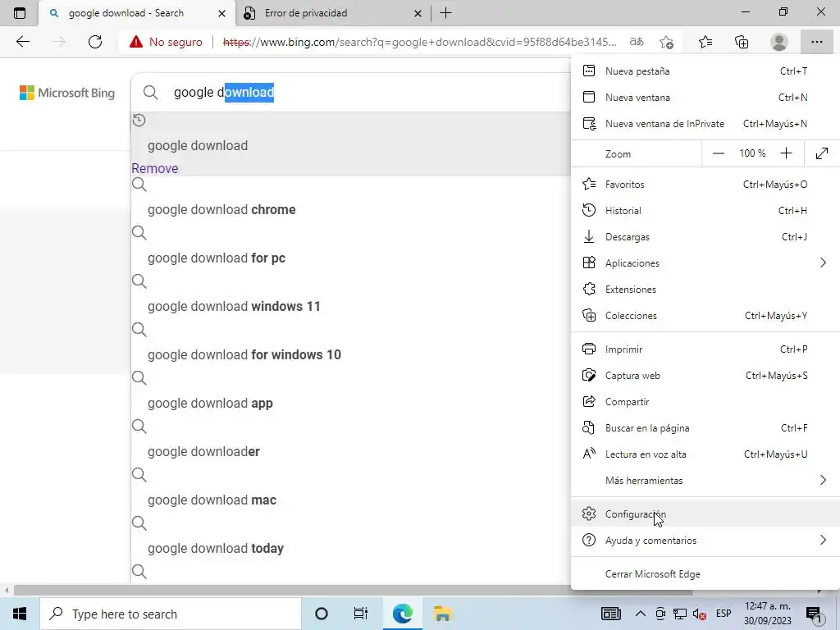Pick suggestion 'google downloader'
840x630 pixels.
pos(203,452)
